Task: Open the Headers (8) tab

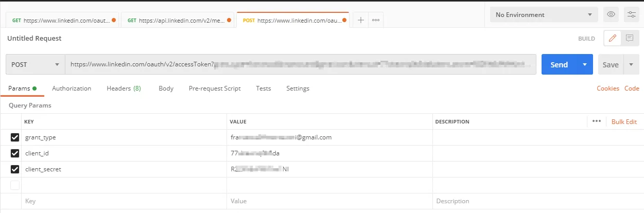Action: [124, 88]
